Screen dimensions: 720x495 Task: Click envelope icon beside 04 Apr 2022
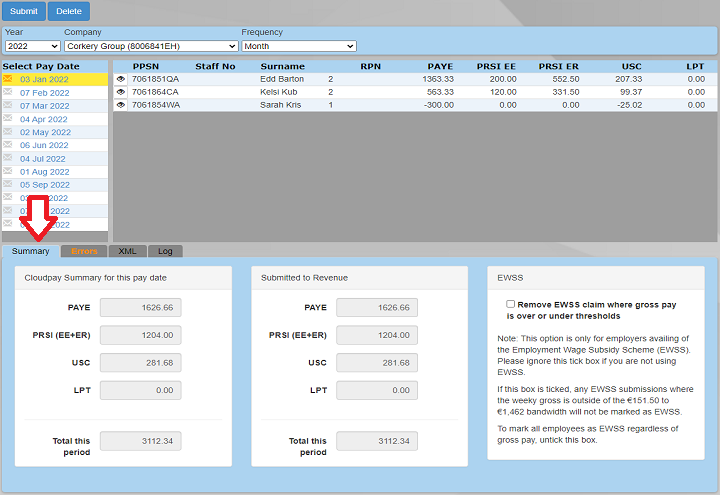point(8,119)
